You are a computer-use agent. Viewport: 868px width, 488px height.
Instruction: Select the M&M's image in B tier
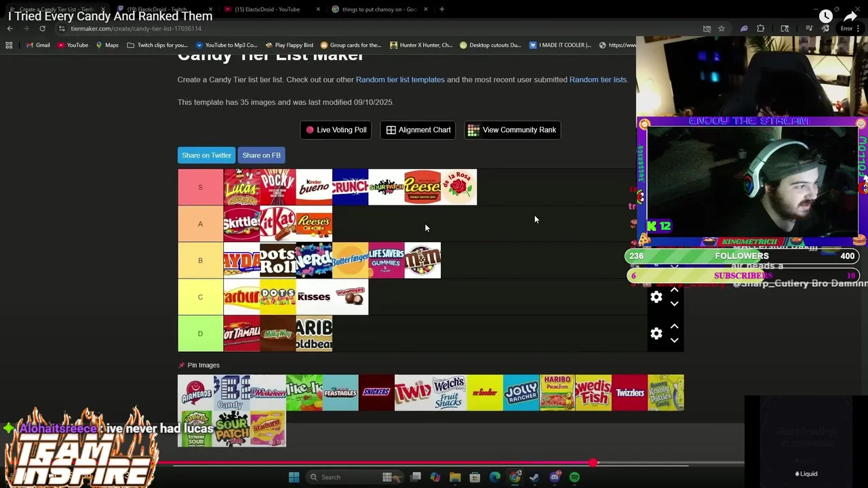click(422, 260)
